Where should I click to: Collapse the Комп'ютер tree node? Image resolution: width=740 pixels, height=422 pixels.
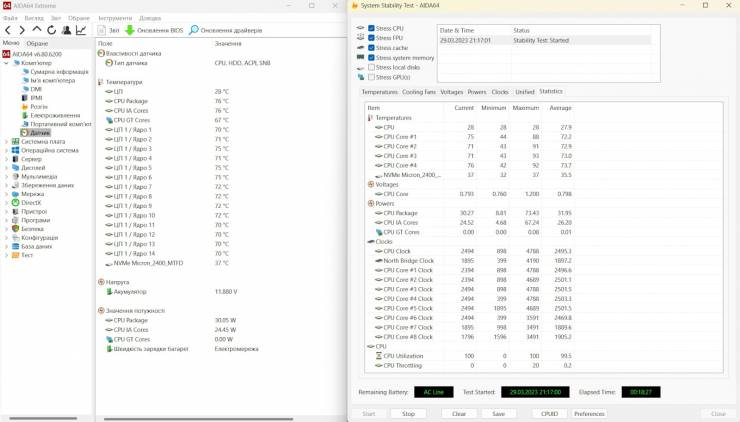(x=7, y=63)
